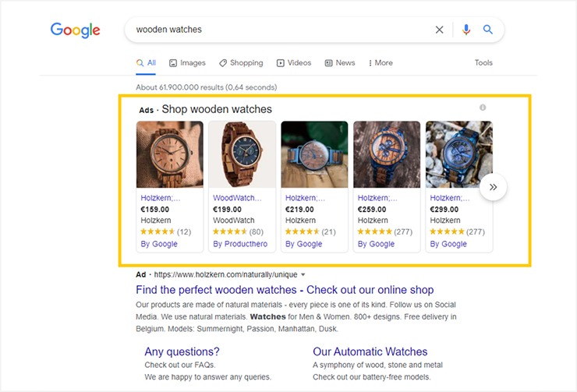Open the News tab

tap(340, 63)
